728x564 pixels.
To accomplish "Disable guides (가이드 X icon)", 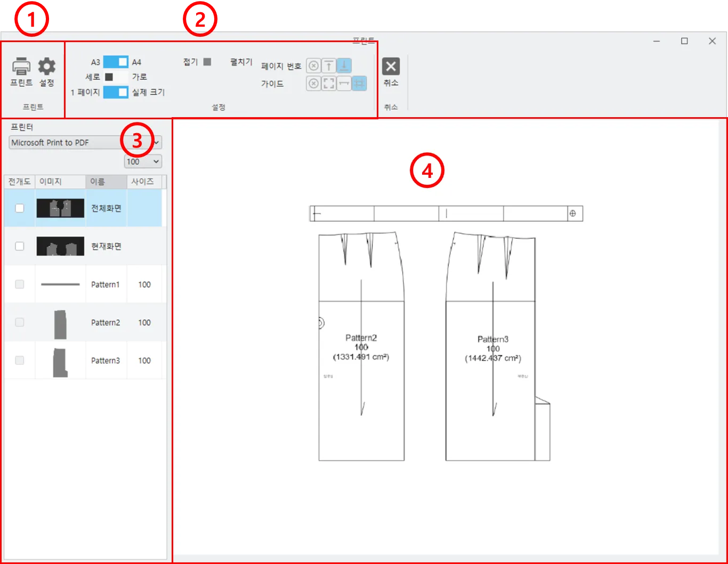I will coord(314,84).
